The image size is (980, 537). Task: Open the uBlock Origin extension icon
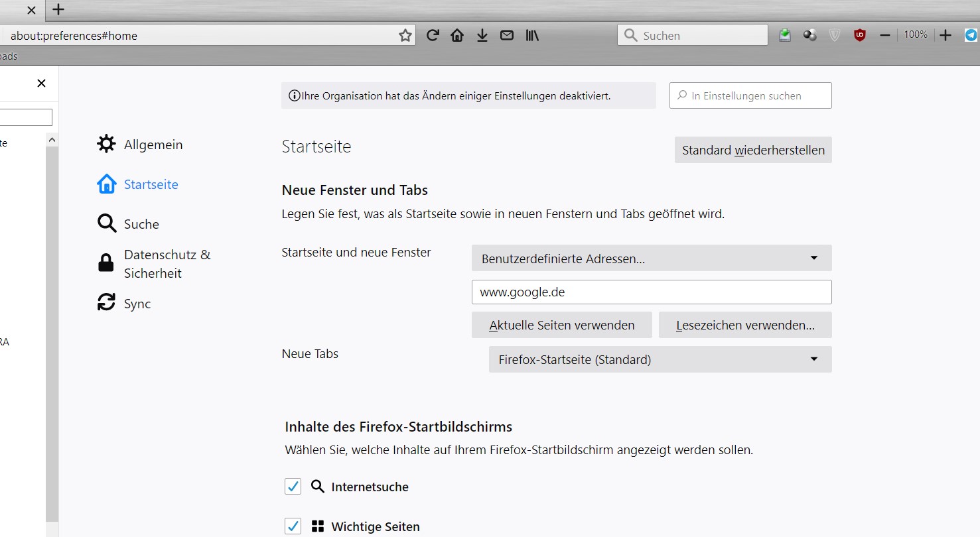tap(860, 35)
